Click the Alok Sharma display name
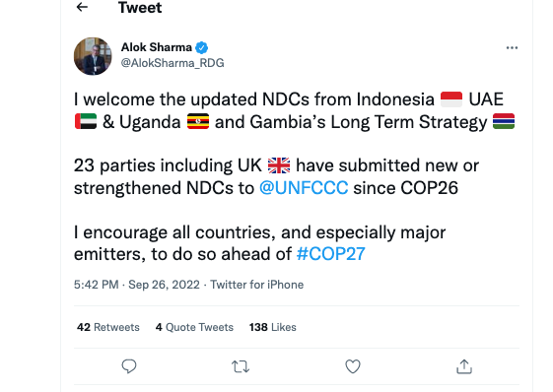553x392 pixels. tap(157, 47)
